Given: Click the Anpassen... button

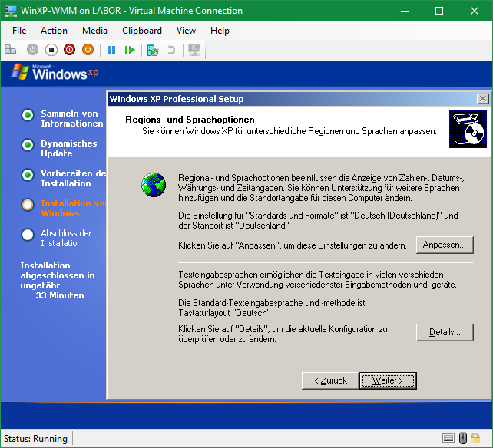Looking at the screenshot, I should (445, 245).
